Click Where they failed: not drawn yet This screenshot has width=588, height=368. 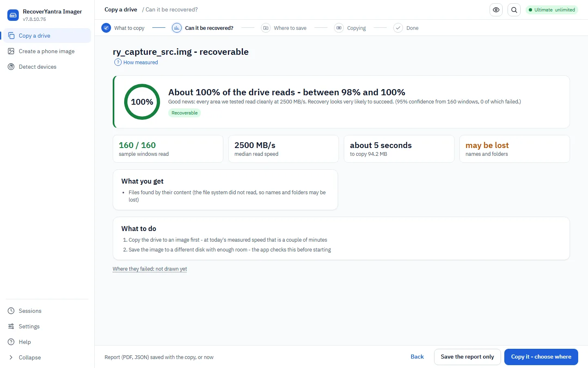coord(150,269)
